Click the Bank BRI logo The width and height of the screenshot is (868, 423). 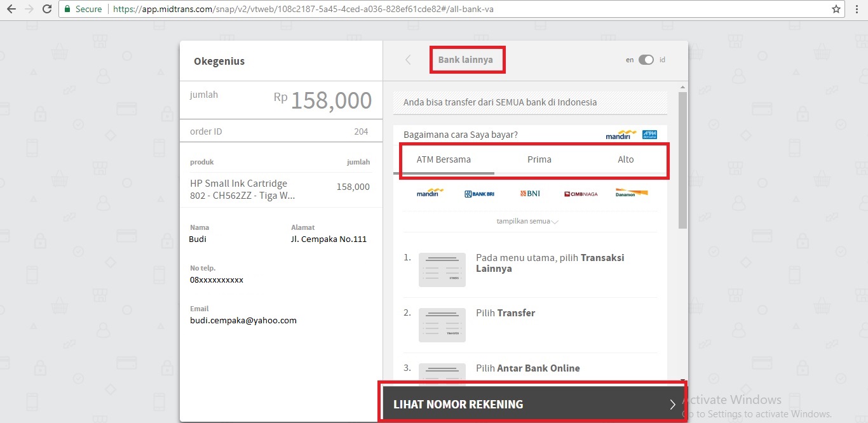479,194
